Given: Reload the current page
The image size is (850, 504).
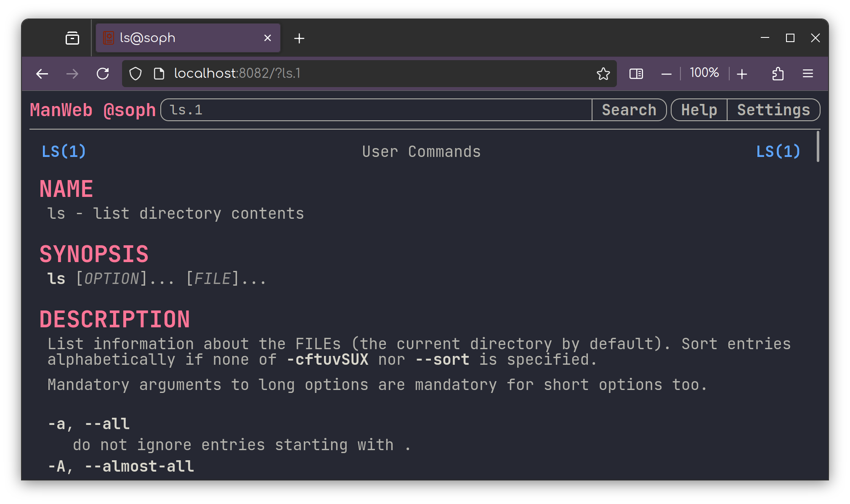Looking at the screenshot, I should tap(103, 74).
